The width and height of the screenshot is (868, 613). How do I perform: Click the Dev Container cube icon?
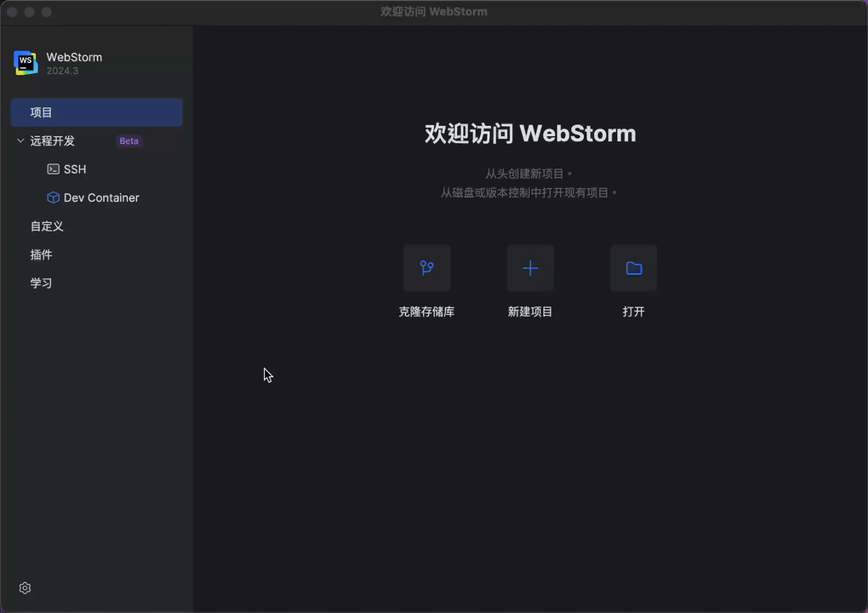[x=53, y=198]
